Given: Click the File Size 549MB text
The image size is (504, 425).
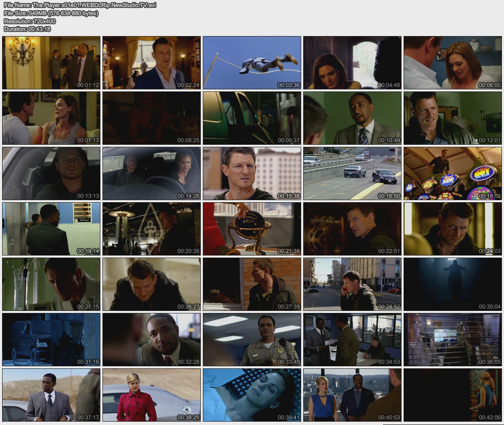Looking at the screenshot, I should click(x=51, y=13).
